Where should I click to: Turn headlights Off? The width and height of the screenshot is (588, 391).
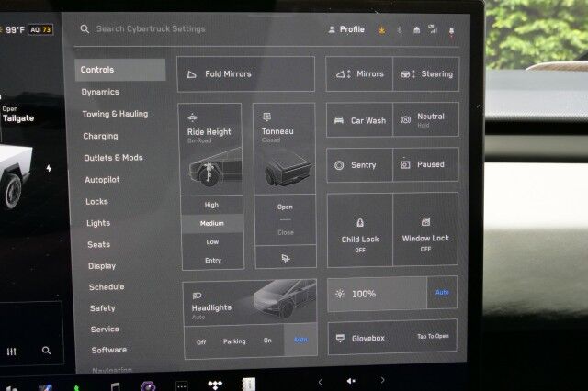(201, 342)
